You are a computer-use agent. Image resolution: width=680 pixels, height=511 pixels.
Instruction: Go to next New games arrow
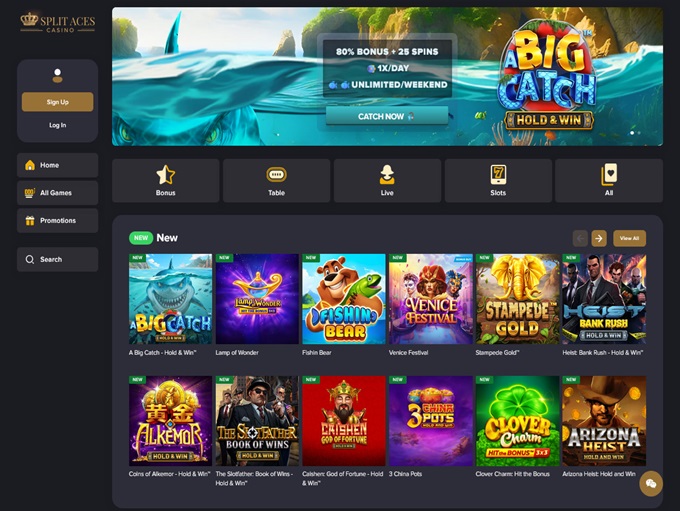(599, 238)
